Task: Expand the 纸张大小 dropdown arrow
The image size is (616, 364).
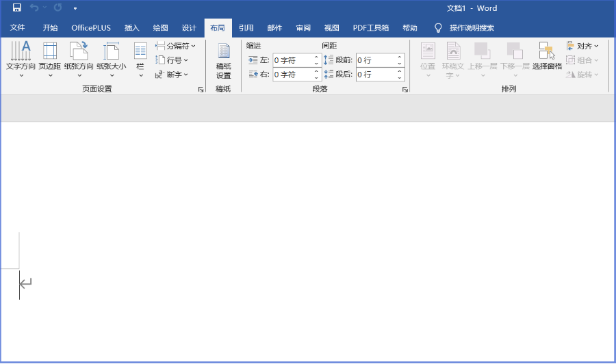Action: (x=112, y=75)
